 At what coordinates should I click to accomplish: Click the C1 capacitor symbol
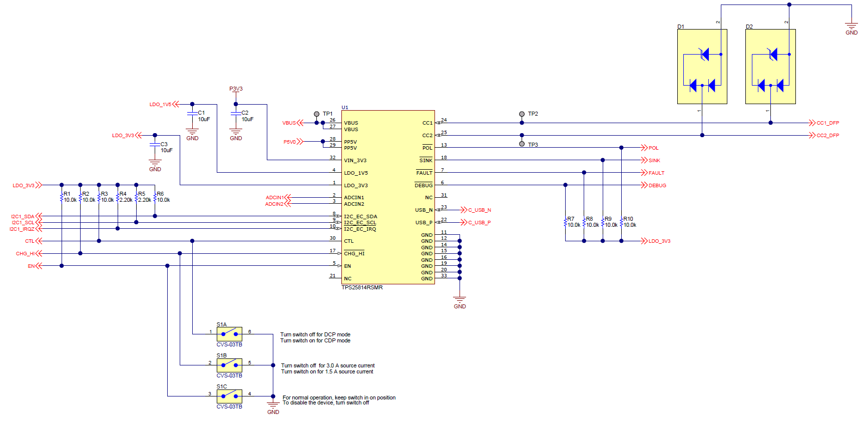(x=192, y=114)
